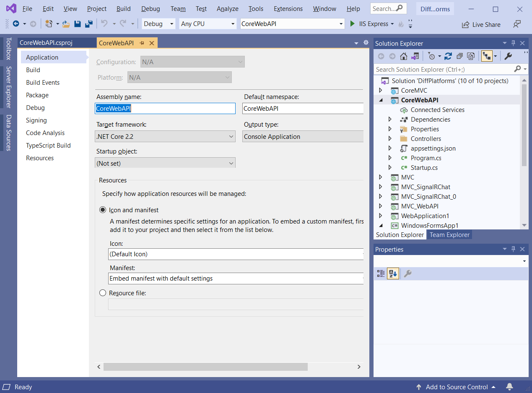Image resolution: width=532 pixels, height=393 pixels.
Task: Select the Resource file radio button
Action: tap(103, 293)
